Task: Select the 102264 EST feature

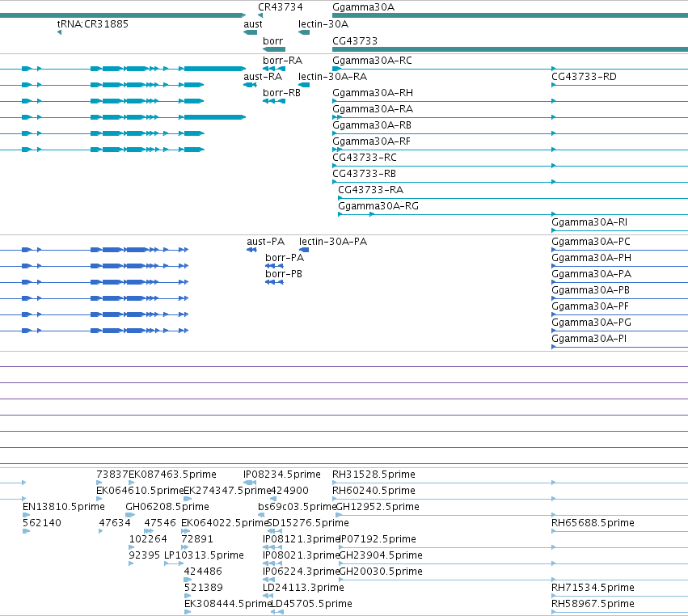Action: [x=132, y=547]
